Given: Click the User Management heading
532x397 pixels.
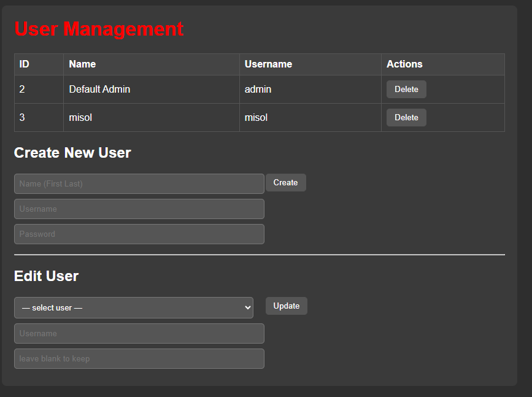Looking at the screenshot, I should 99,29.
